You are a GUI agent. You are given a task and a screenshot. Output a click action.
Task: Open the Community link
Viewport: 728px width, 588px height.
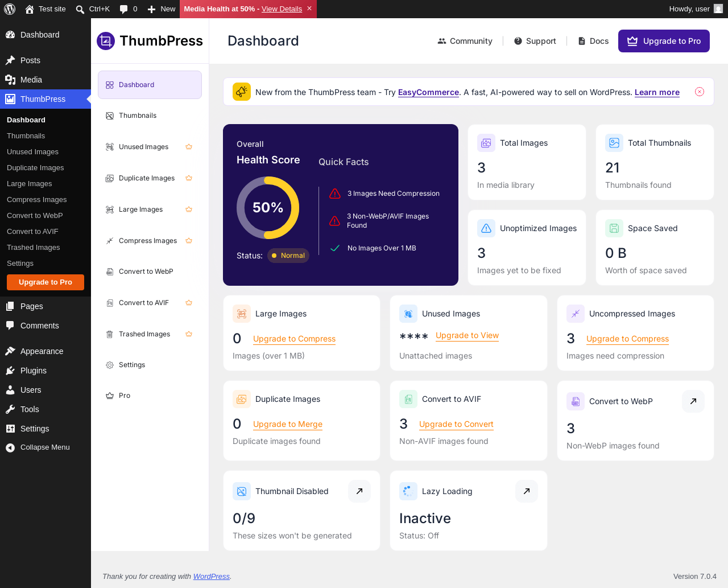click(465, 41)
